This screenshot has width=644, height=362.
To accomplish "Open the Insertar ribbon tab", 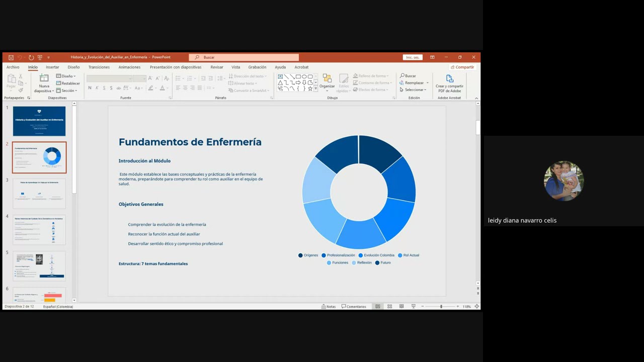I will (52, 67).
